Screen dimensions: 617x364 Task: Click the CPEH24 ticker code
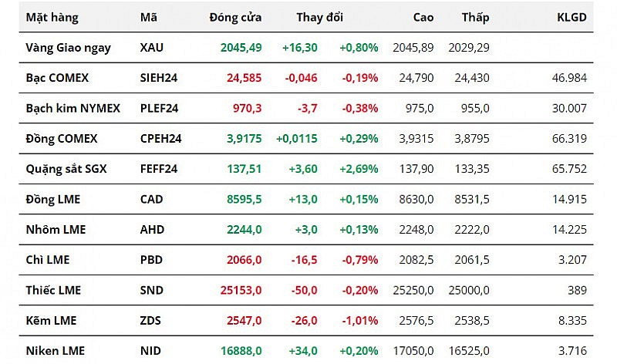click(161, 139)
